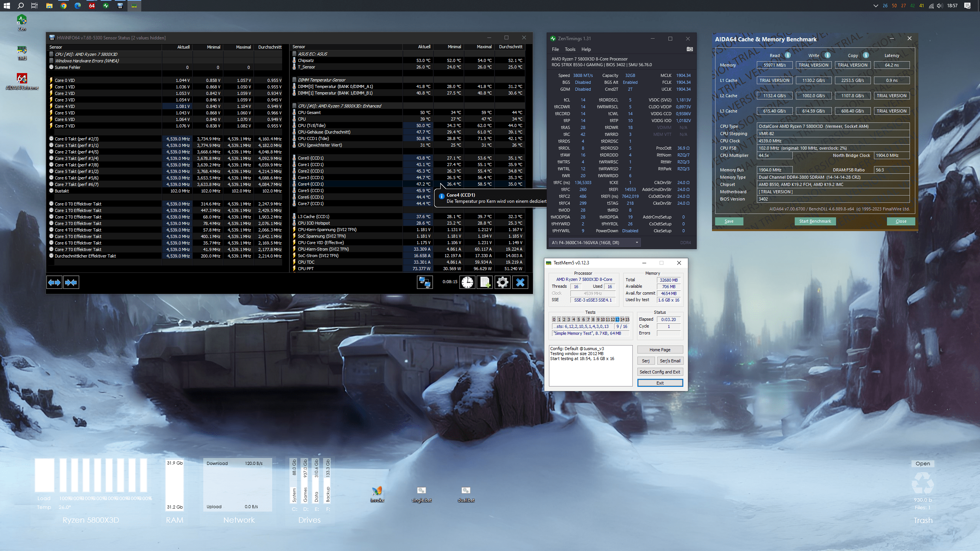Click HWiNFO blue X close-sensors icon
The height and width of the screenshot is (551, 980).
520,282
